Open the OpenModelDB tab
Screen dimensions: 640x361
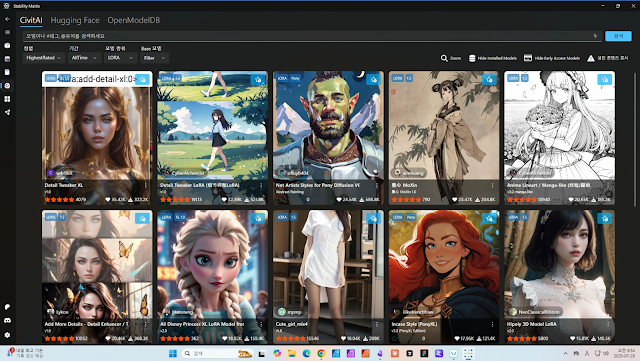click(x=133, y=20)
